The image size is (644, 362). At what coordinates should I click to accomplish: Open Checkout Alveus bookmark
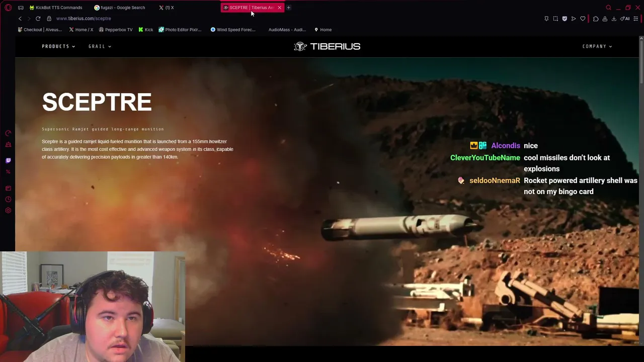coord(40,30)
